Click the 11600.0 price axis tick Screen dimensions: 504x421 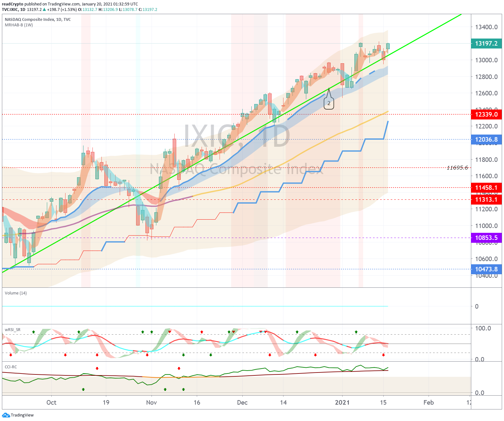point(486,176)
